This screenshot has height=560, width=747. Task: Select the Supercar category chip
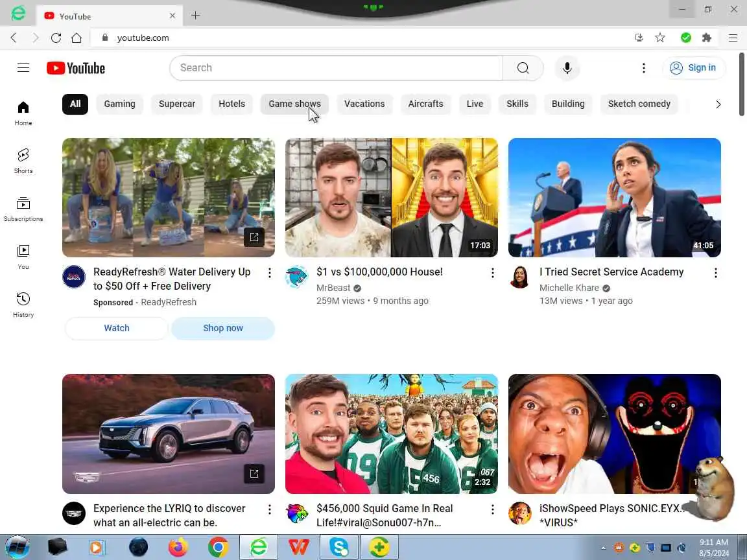(177, 104)
